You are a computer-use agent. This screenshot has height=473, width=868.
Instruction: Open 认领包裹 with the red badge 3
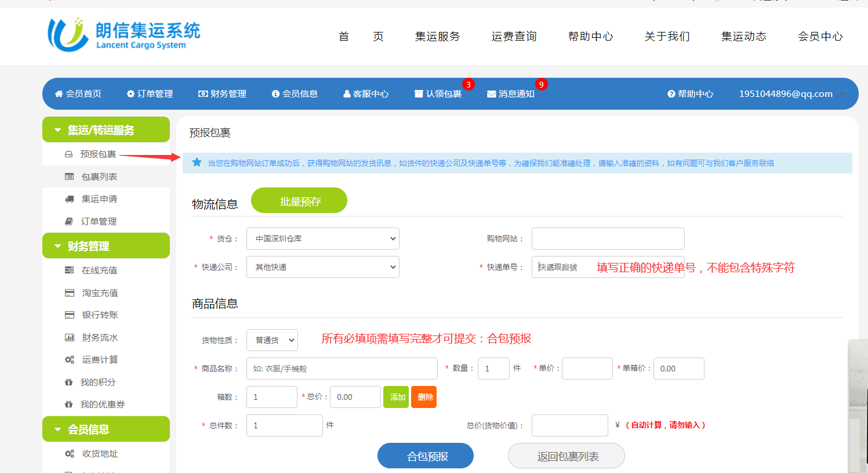438,94
